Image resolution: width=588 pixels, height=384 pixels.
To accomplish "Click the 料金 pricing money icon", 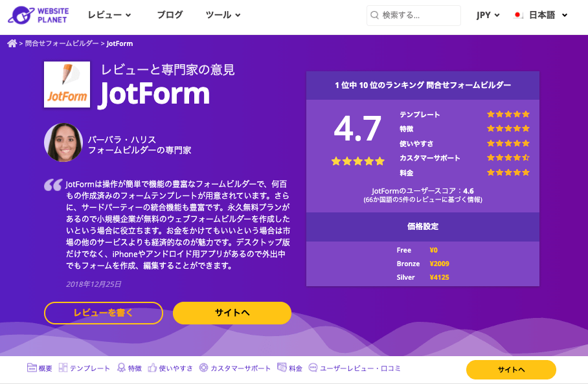I will click(x=282, y=368).
